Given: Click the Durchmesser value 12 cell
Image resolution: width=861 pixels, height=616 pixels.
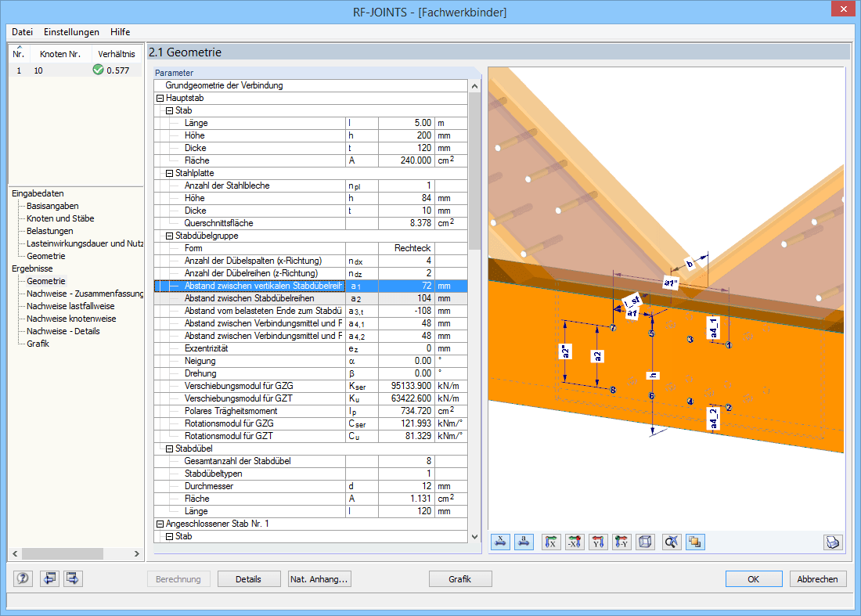Looking at the screenshot, I should click(405, 486).
